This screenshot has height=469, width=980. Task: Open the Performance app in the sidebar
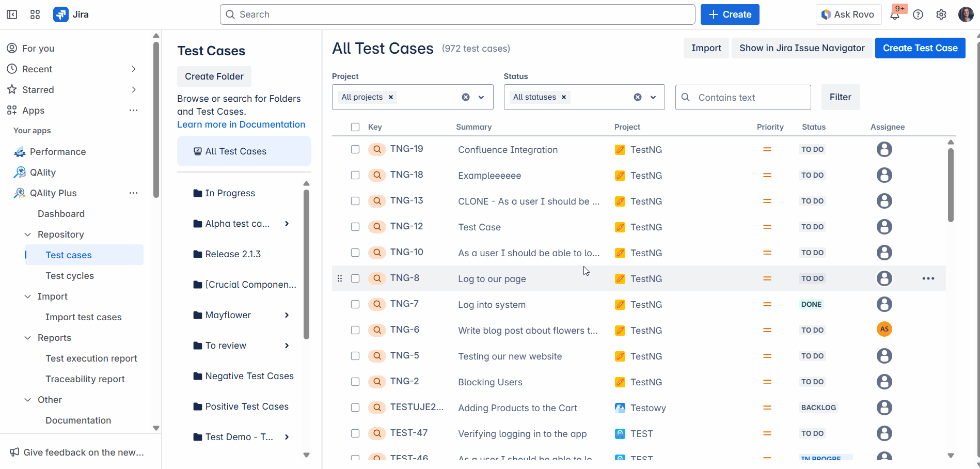(x=58, y=152)
